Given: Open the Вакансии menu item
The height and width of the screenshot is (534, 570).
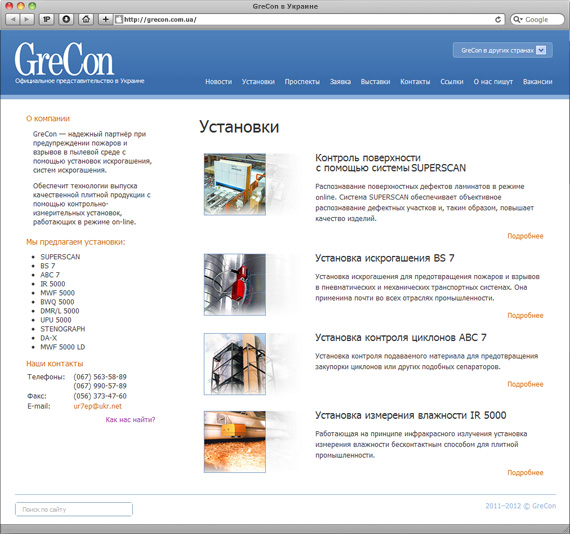Looking at the screenshot, I should (x=538, y=82).
